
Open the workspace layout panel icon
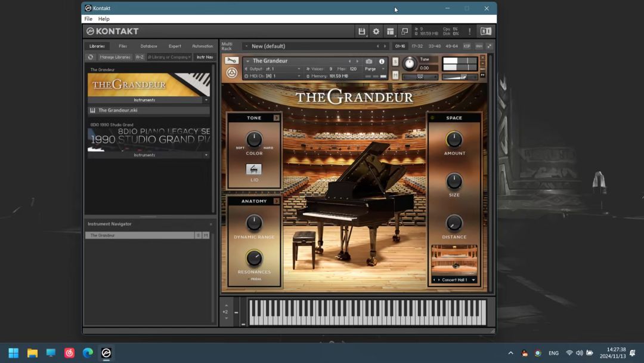[x=390, y=31]
